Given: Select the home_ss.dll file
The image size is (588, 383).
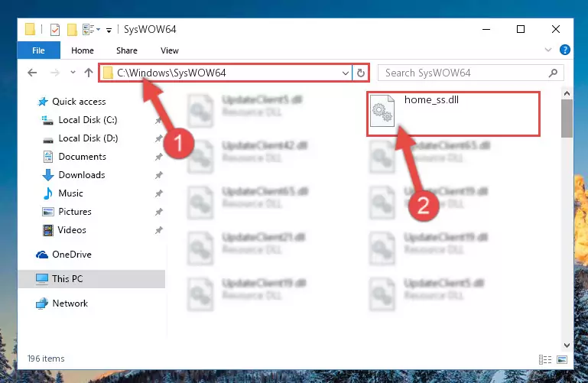Looking at the screenshot, I should click(453, 114).
